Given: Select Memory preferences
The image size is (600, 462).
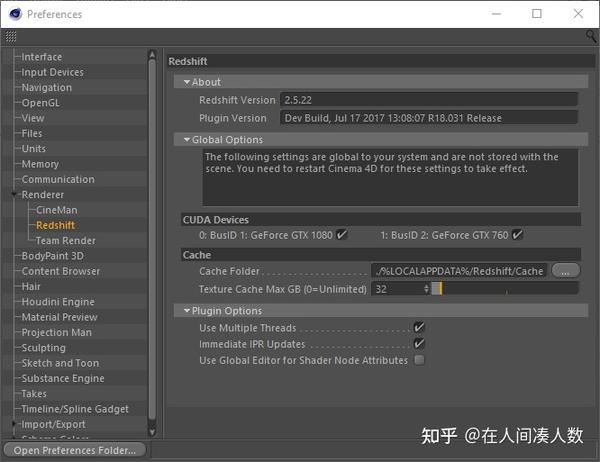Looking at the screenshot, I should [40, 164].
